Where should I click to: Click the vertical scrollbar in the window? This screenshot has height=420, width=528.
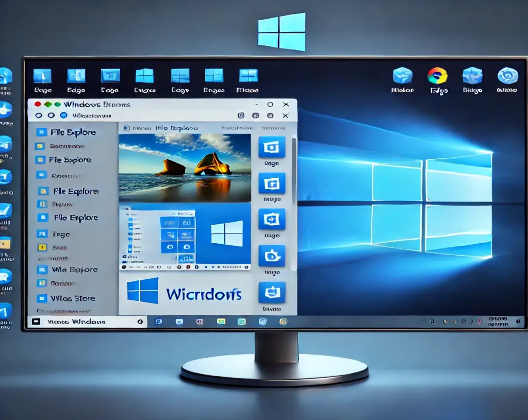(294, 170)
